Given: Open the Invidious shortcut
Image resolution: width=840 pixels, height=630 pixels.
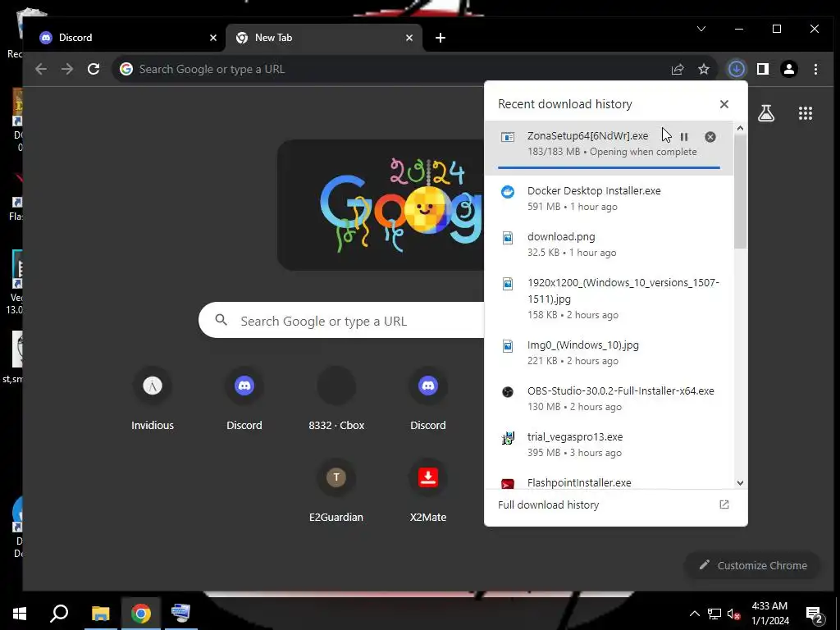Looking at the screenshot, I should pos(153,399).
